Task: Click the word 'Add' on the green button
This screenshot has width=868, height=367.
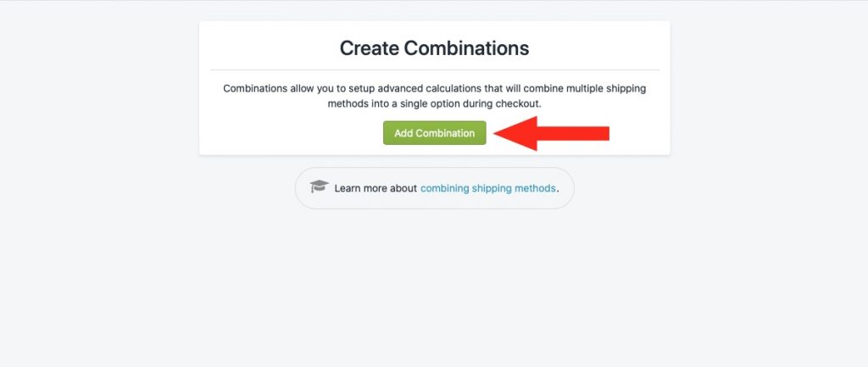Action: click(403, 133)
